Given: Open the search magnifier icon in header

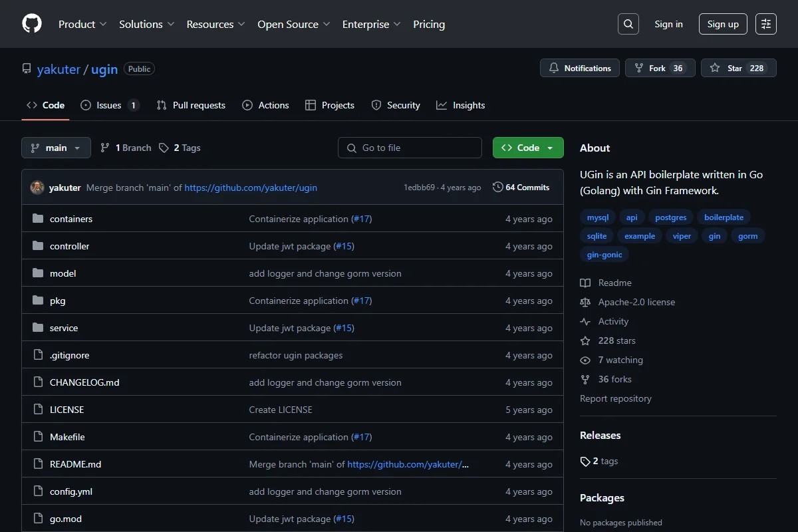Looking at the screenshot, I should (x=628, y=24).
